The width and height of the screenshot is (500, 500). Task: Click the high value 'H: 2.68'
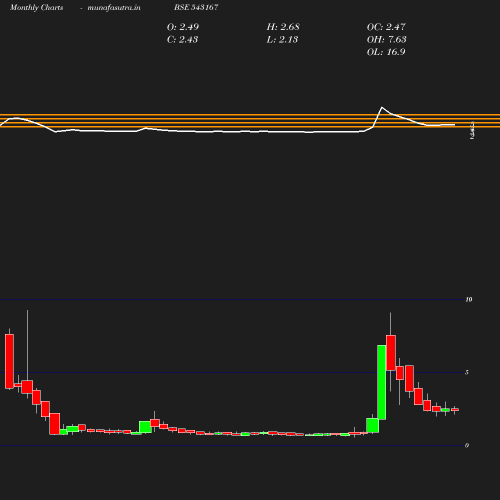click(283, 27)
